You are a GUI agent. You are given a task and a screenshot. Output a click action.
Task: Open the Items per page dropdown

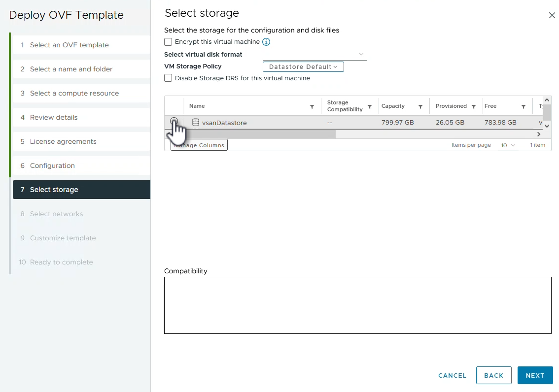click(508, 145)
